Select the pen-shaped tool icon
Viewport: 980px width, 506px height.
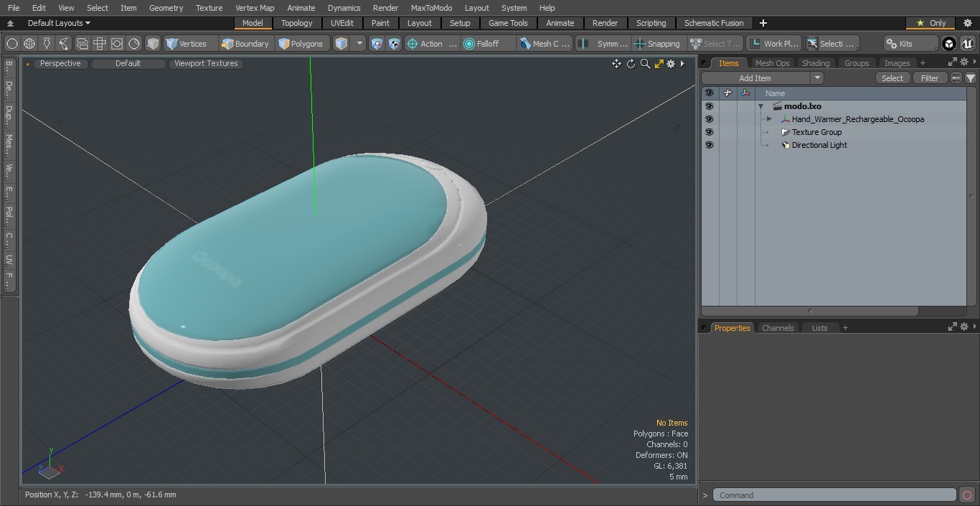click(x=47, y=44)
